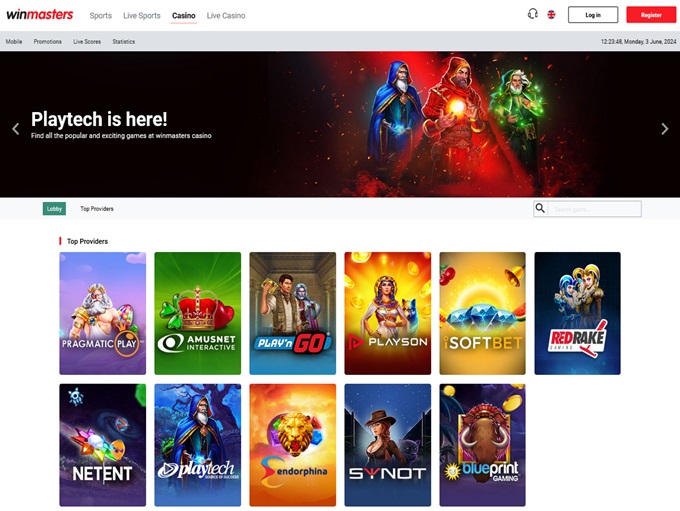
Task: Select the Play'n GO provider tile
Action: pyautogui.click(x=292, y=313)
